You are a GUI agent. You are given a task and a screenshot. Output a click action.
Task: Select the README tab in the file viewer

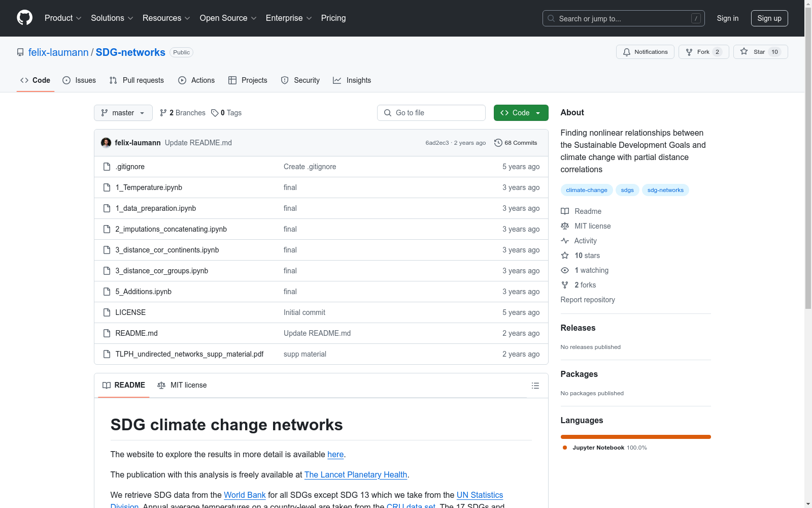pos(124,385)
